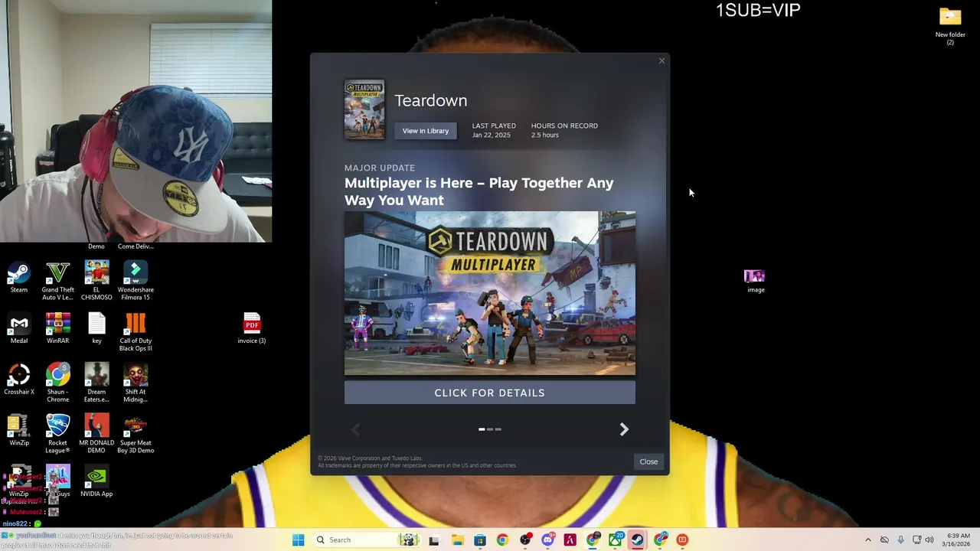This screenshot has height=551, width=980.
Task: Go to the next update slide arrow
Action: point(624,429)
